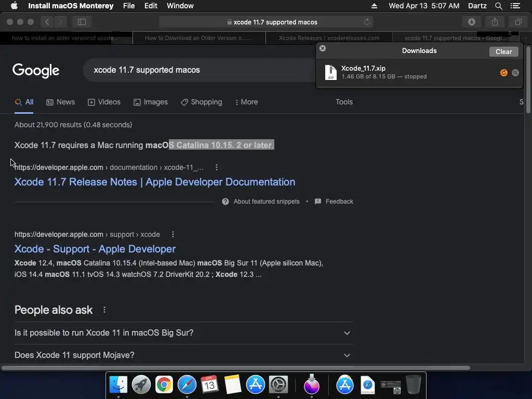Click the Share button in Safari toolbar
The height and width of the screenshot is (399, 532).
(x=495, y=22)
